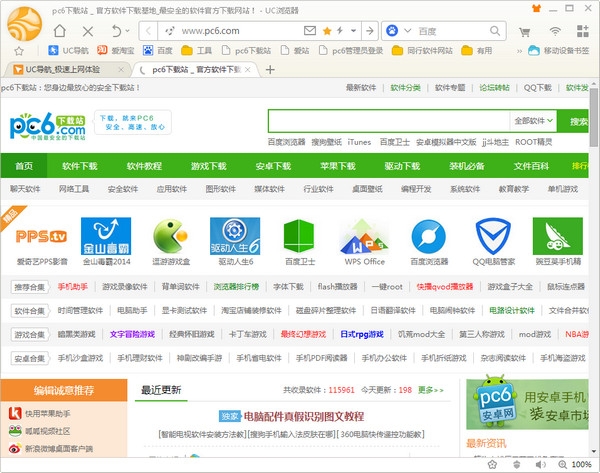Click the envelope icon in address bar
Screen dimensions: 600x473
point(310,31)
